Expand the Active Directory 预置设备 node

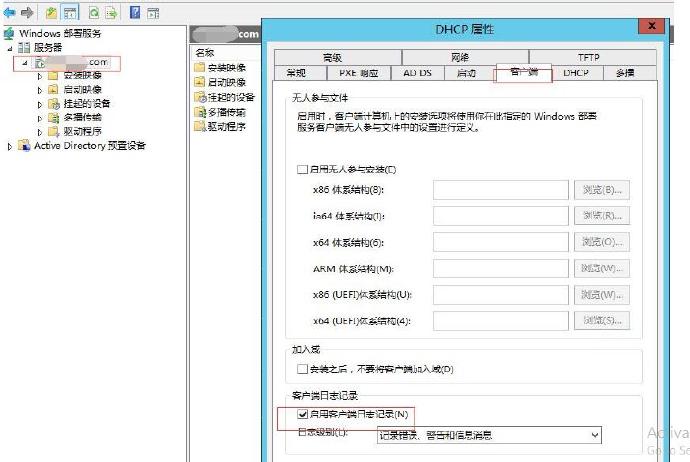click(x=10, y=147)
